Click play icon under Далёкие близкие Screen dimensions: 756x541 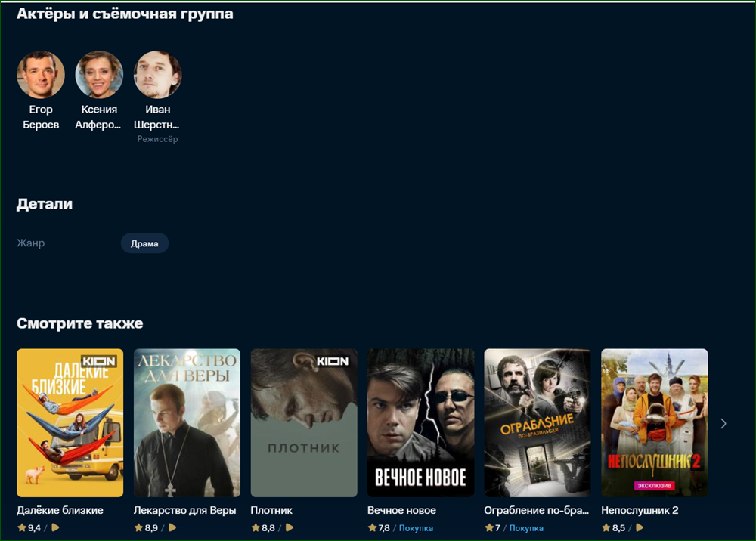click(55, 527)
